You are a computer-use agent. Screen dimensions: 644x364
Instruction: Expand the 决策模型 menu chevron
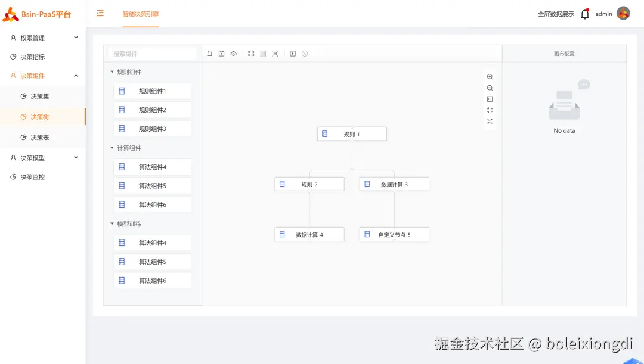coord(76,158)
